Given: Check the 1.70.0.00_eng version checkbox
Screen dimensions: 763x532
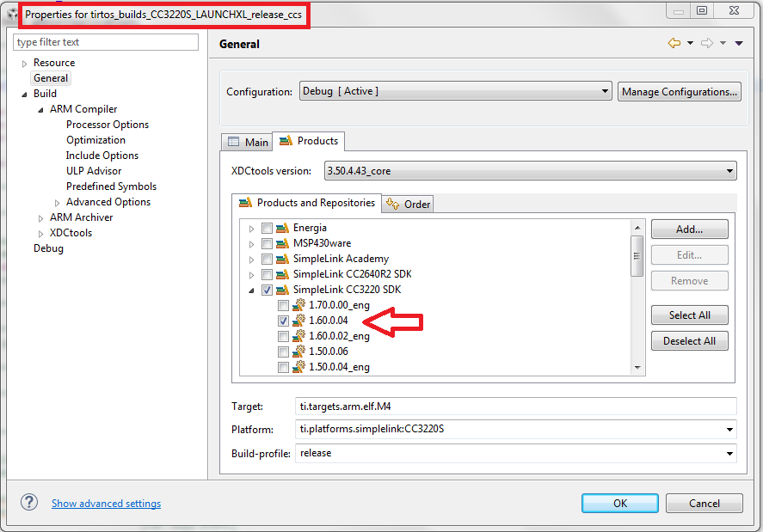Looking at the screenshot, I should pyautogui.click(x=283, y=305).
